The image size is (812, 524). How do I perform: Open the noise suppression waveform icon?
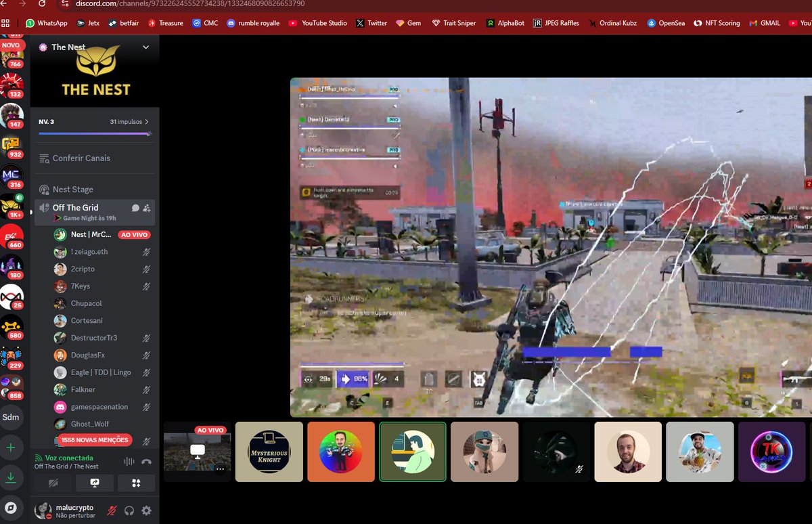129,462
